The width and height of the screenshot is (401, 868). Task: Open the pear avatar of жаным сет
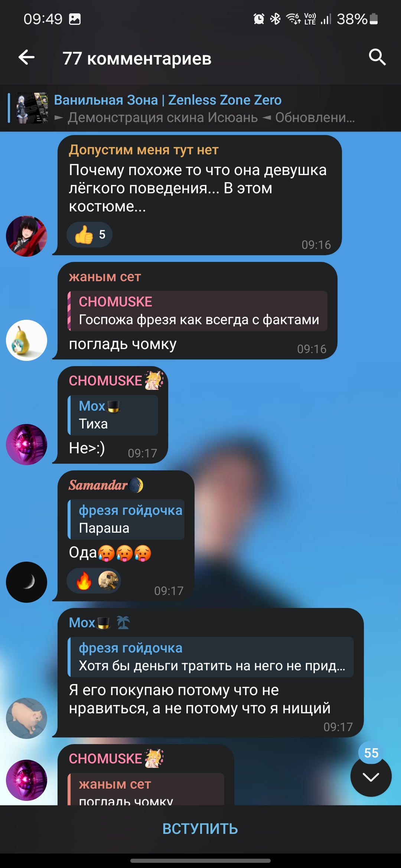click(x=27, y=340)
